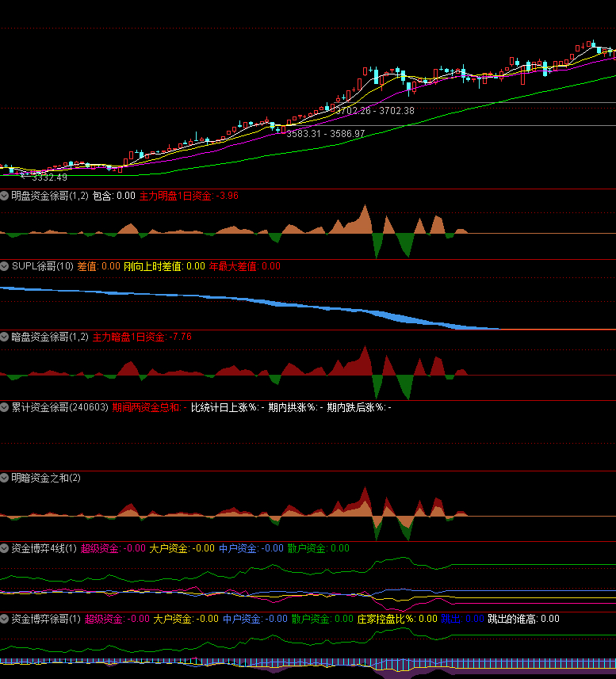616x679 pixels.
Task: Click the 年最大差值 readout label
Action: point(244,266)
